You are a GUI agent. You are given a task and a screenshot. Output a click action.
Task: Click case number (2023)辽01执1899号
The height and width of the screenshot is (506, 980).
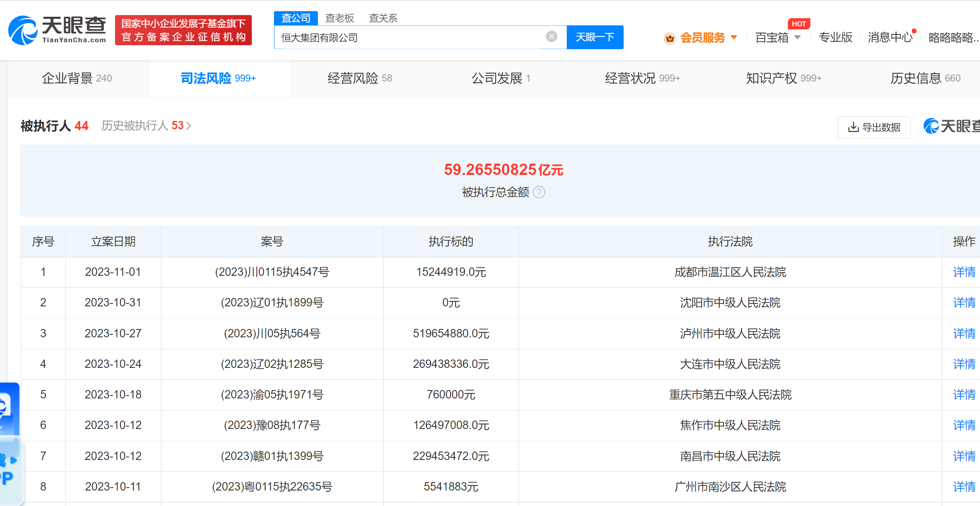point(272,303)
